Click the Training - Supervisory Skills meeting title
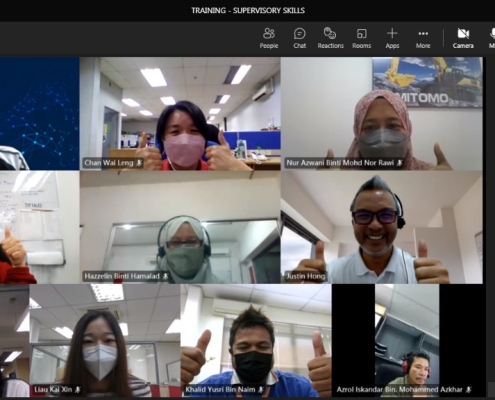The height and width of the screenshot is (400, 495). (248, 11)
